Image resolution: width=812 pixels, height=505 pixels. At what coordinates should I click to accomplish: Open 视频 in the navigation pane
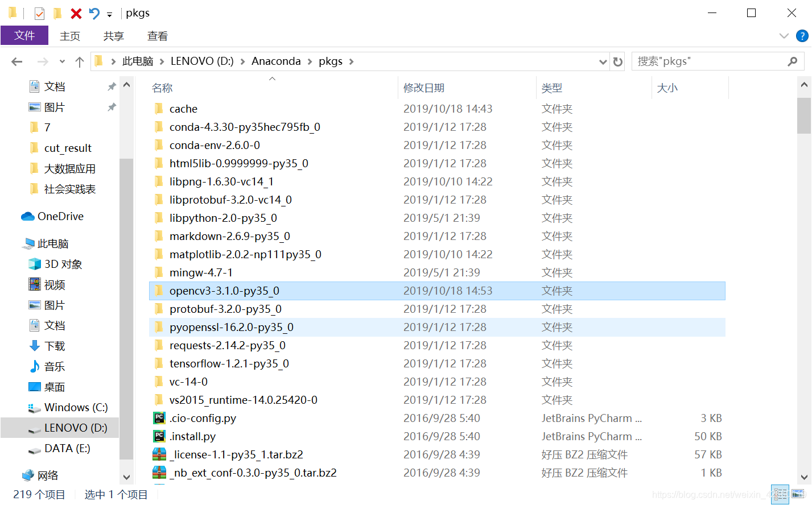(55, 284)
